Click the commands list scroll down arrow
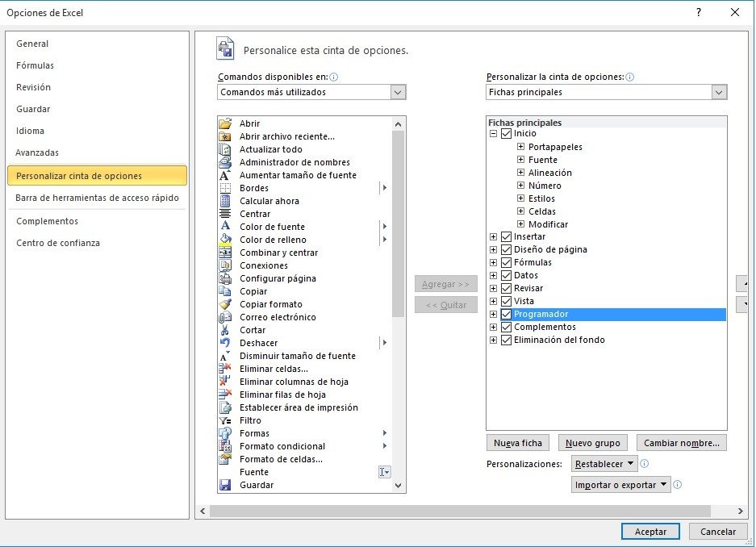Screen dimensions: 756x547 click(399, 486)
